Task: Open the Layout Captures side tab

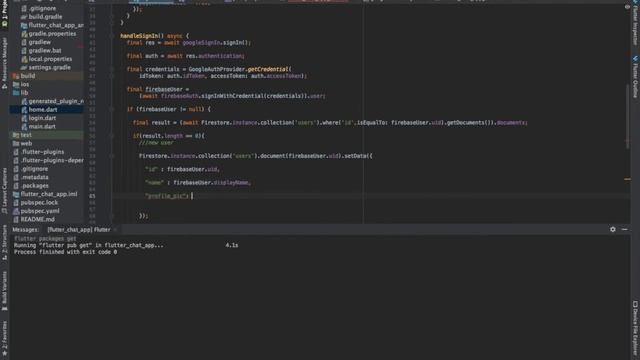Action: [x=4, y=191]
